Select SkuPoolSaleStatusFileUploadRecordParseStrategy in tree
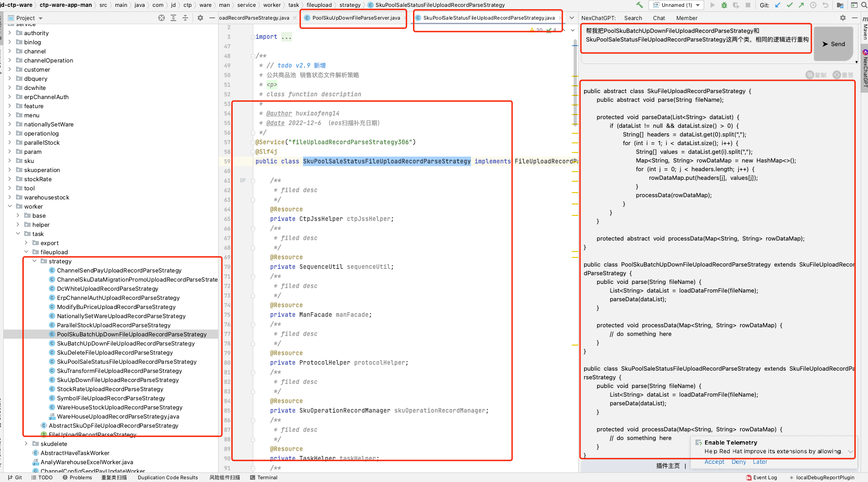Viewport: 868px width, 482px height. tap(126, 361)
